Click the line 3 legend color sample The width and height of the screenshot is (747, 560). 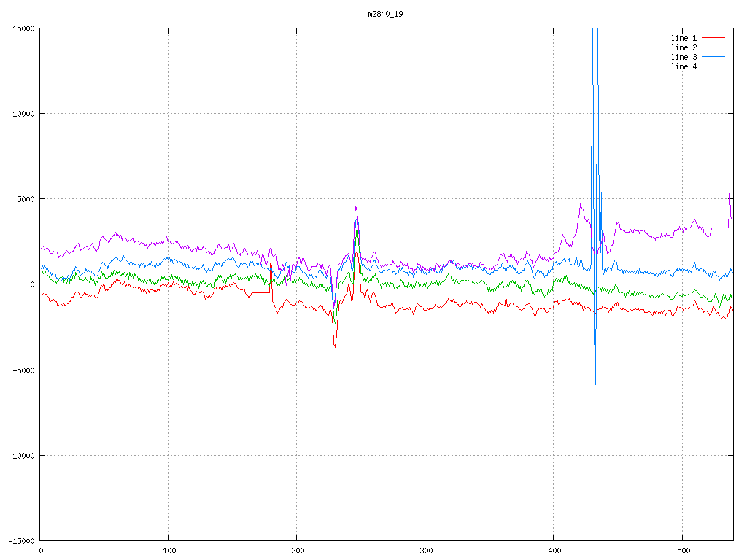point(713,57)
